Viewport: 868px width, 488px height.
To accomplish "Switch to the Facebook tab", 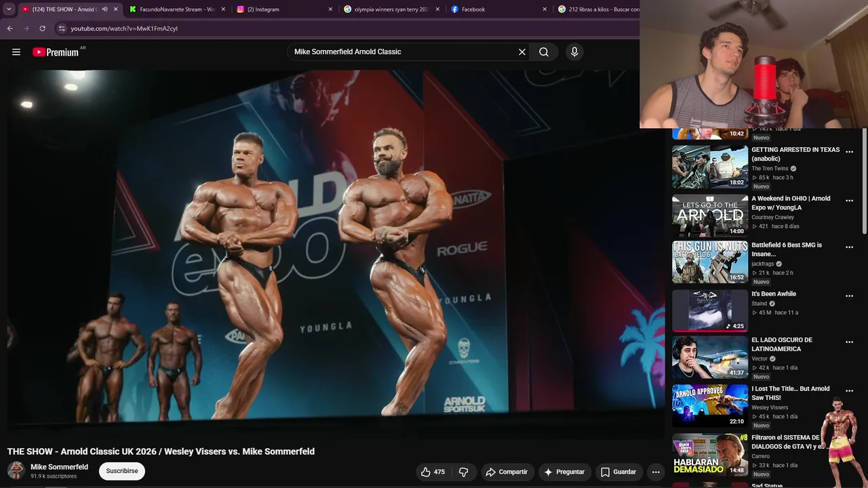I will (x=498, y=9).
